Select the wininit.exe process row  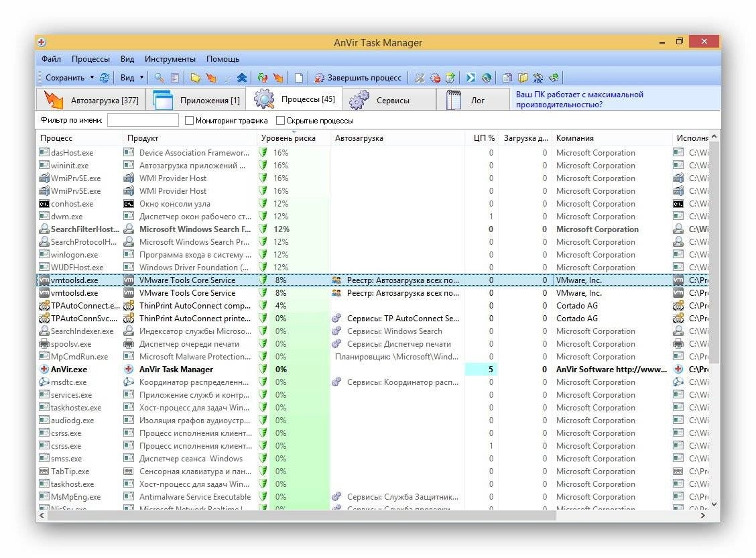(x=374, y=166)
